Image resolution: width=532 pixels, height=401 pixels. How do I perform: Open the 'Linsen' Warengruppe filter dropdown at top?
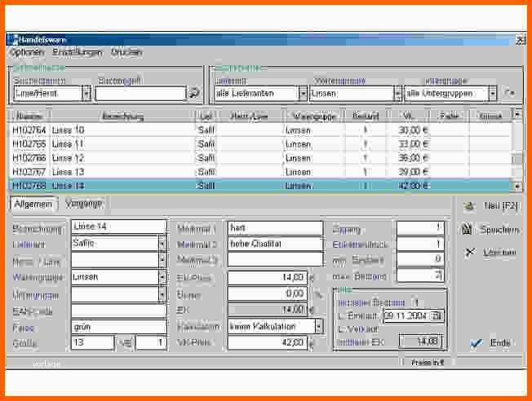(x=397, y=93)
